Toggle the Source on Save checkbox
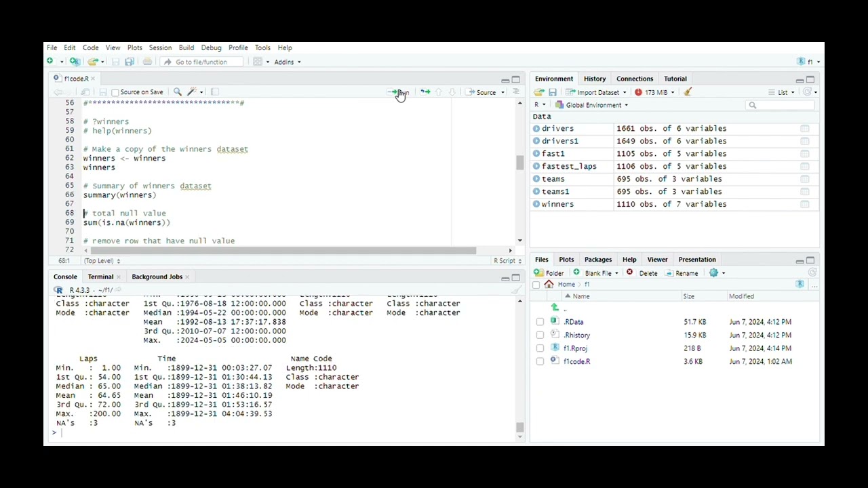This screenshot has height=488, width=868. (115, 92)
